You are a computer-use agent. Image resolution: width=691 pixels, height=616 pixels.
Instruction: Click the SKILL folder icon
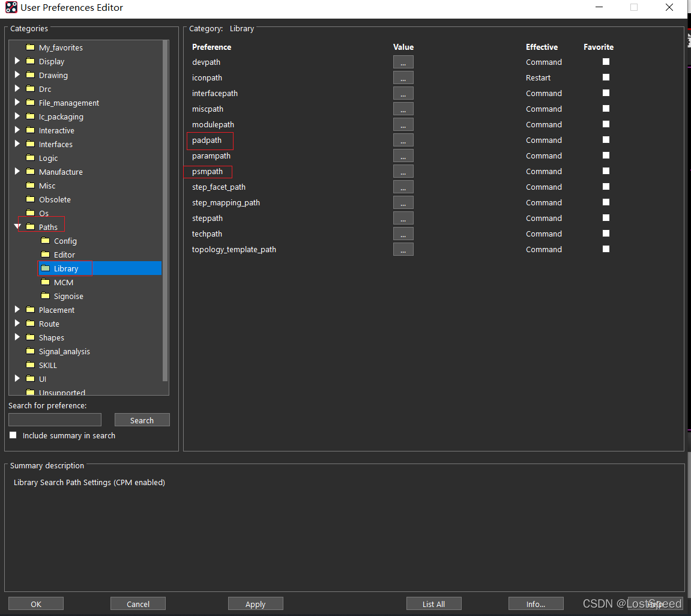point(30,365)
